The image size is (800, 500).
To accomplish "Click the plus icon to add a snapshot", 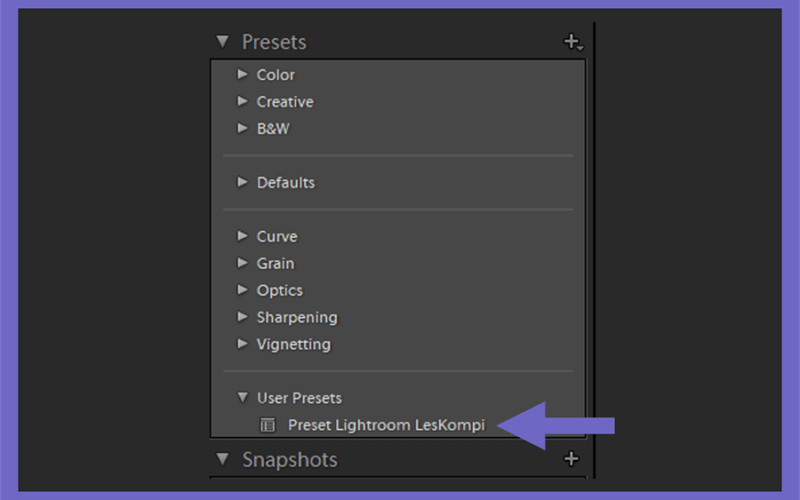I will coord(571,459).
